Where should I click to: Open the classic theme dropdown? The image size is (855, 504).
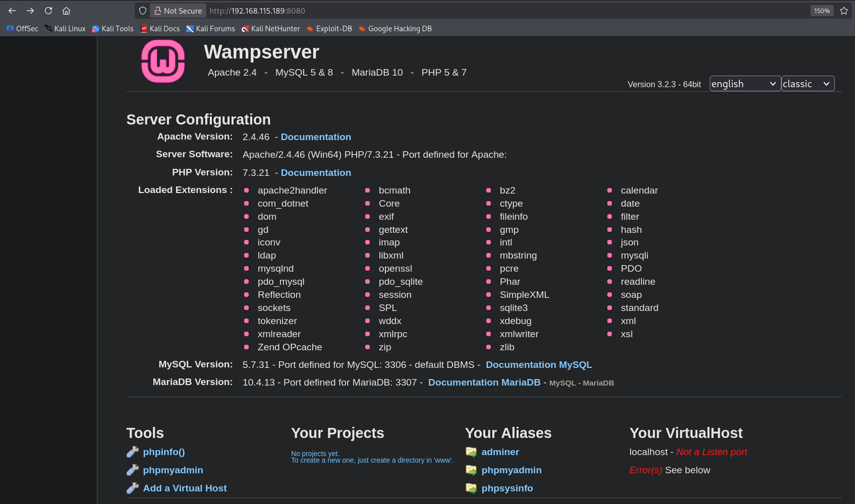(x=807, y=84)
